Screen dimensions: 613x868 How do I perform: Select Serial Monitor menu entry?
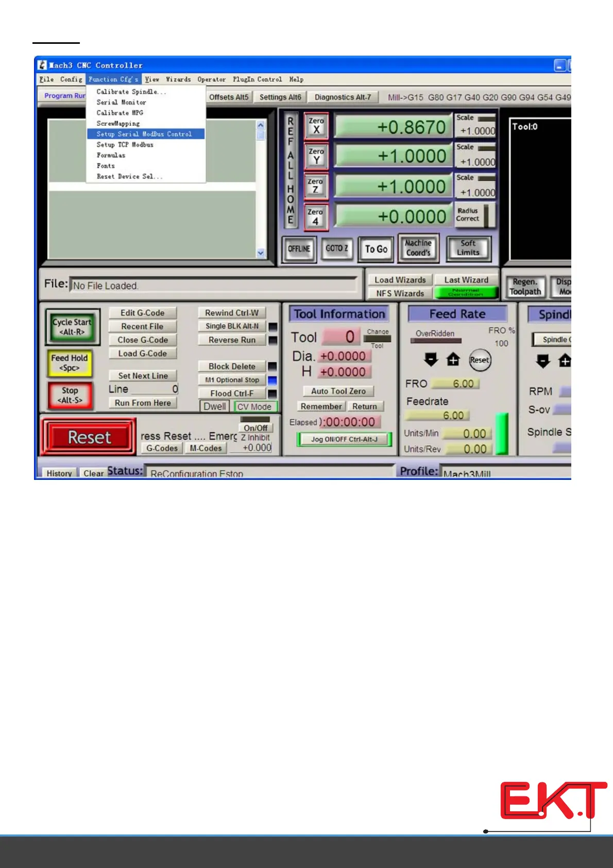click(146, 102)
